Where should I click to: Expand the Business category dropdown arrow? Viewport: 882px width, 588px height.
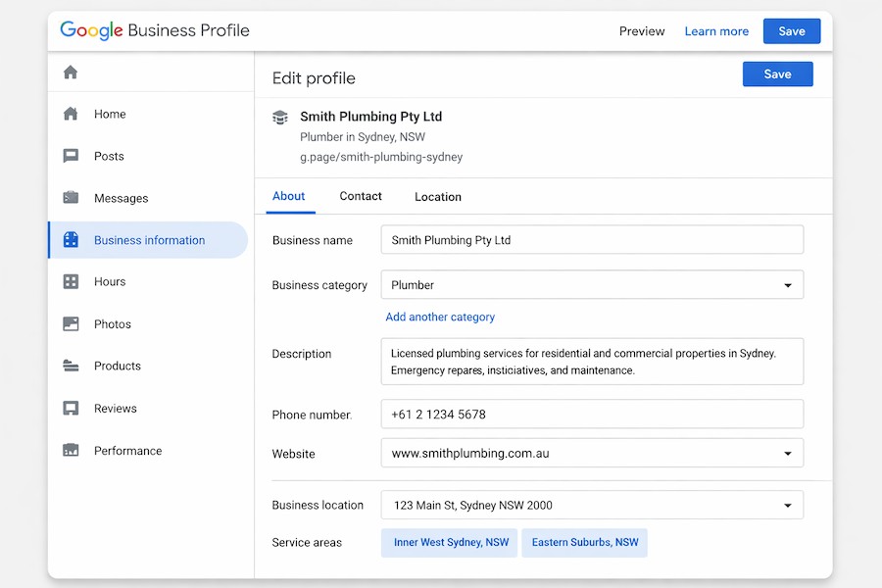tap(788, 285)
